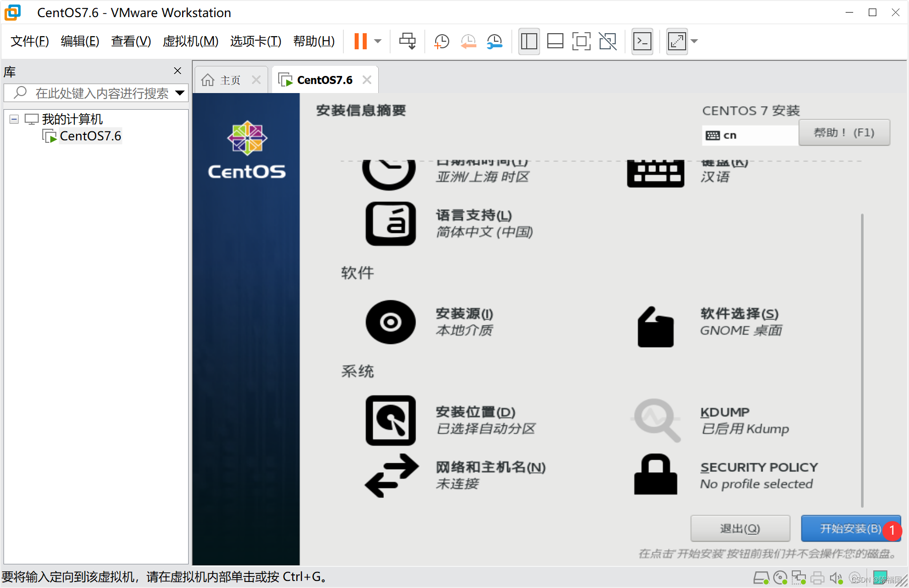Click the hard disk status icon

pyautogui.click(x=761, y=578)
